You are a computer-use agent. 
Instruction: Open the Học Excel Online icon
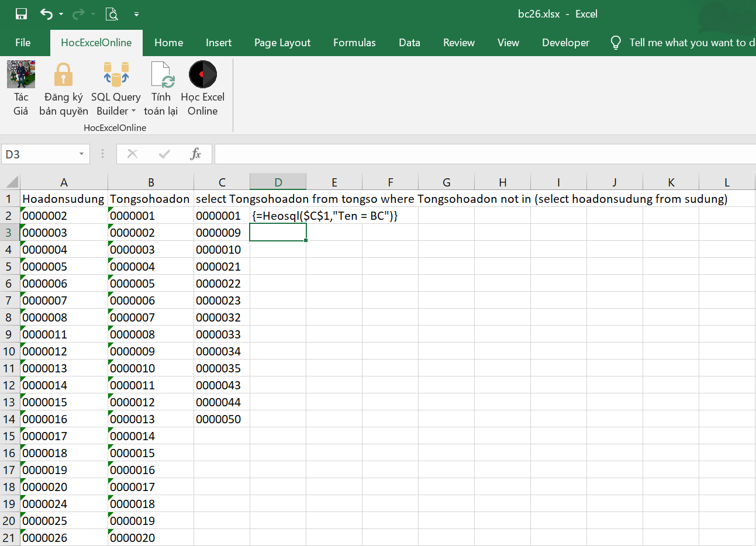[x=203, y=74]
